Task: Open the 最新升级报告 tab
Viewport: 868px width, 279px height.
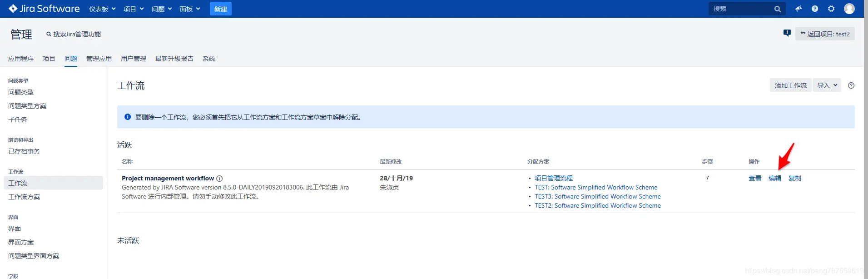Action: point(174,59)
